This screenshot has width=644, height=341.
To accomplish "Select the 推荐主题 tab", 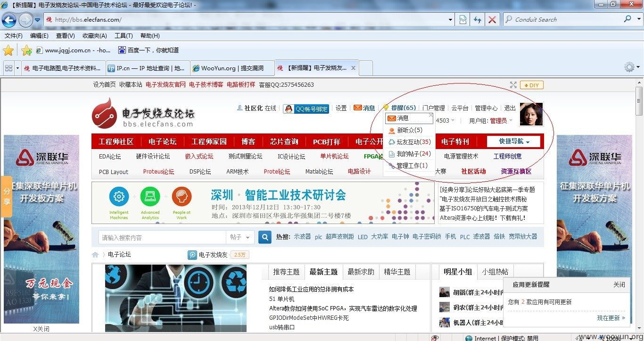I will pyautogui.click(x=286, y=272).
